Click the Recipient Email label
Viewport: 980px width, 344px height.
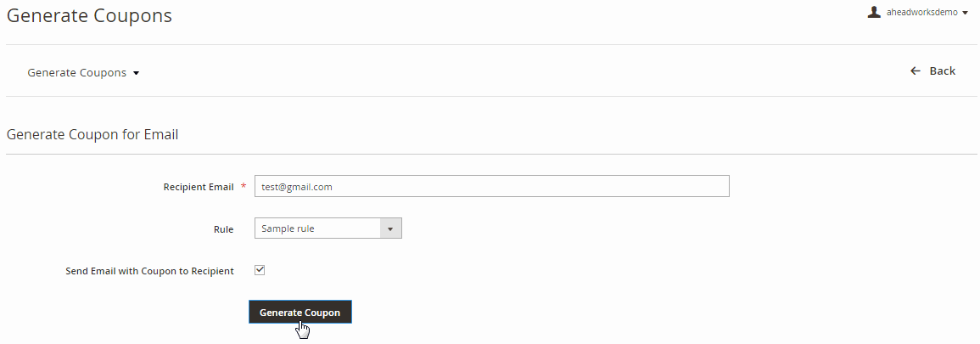(x=199, y=187)
